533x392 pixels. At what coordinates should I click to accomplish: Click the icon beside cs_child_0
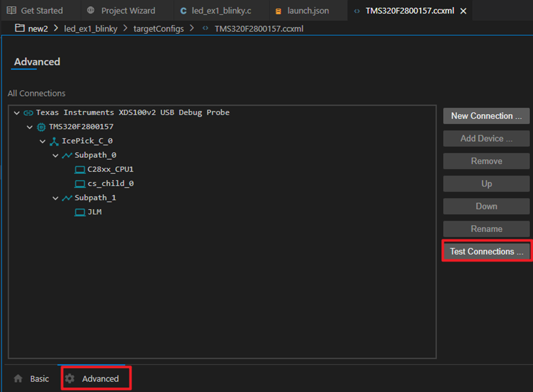coord(80,184)
